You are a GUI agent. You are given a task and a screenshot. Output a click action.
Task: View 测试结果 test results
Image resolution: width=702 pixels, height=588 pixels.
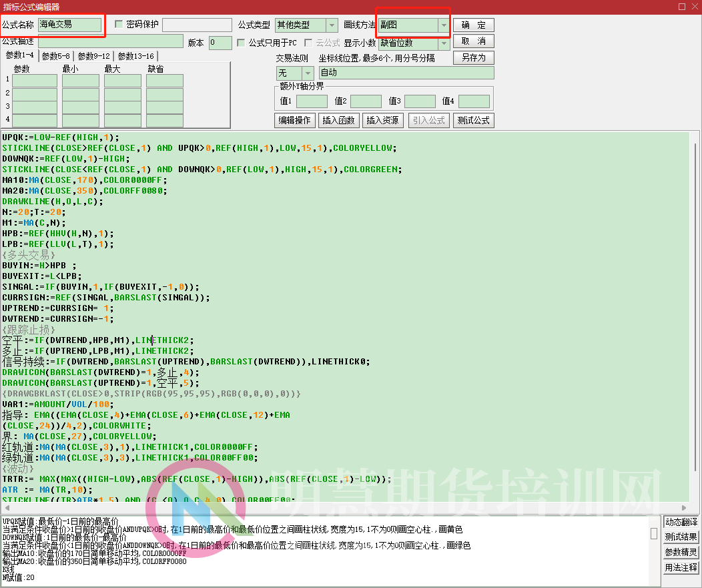coord(681,537)
